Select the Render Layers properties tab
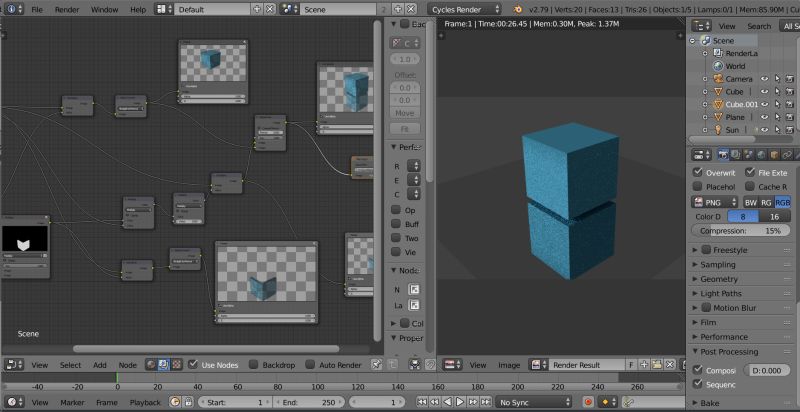This screenshot has width=800, height=412. coord(736,154)
